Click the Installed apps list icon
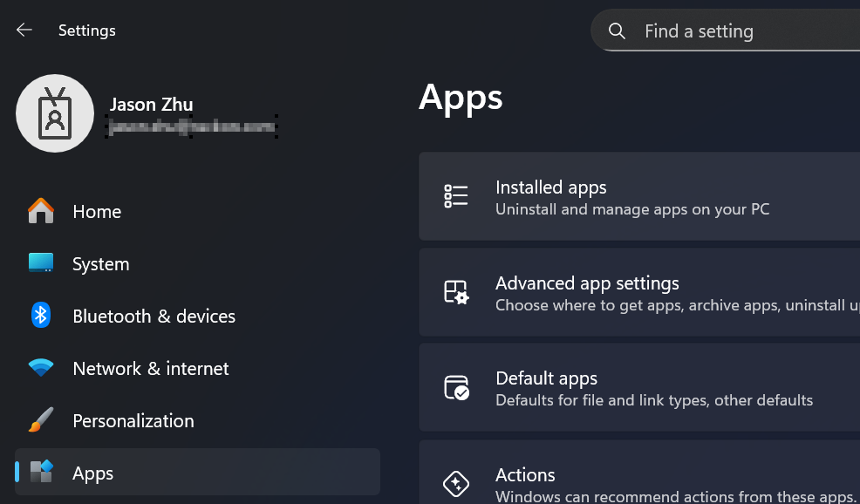860x504 pixels. click(456, 196)
